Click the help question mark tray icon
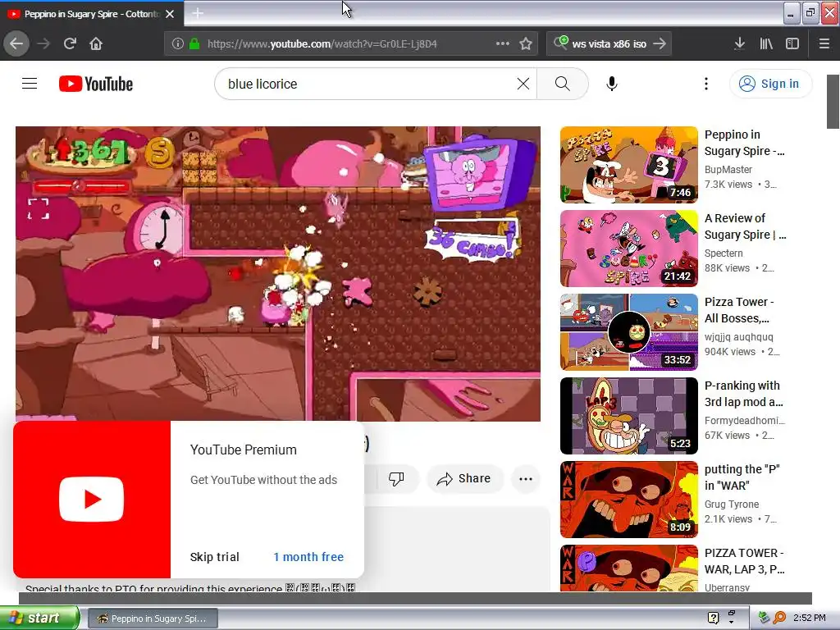840x630 pixels. [x=713, y=618]
